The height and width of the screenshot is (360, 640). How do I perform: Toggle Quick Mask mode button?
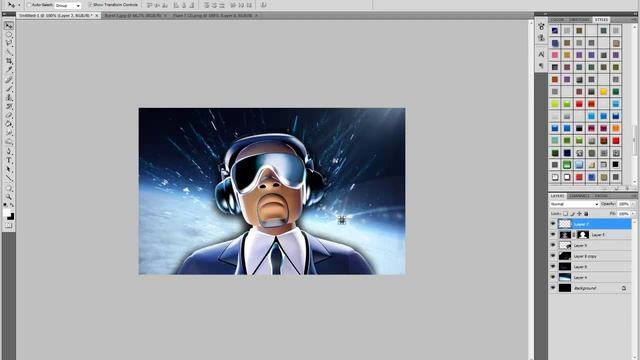(x=9, y=225)
